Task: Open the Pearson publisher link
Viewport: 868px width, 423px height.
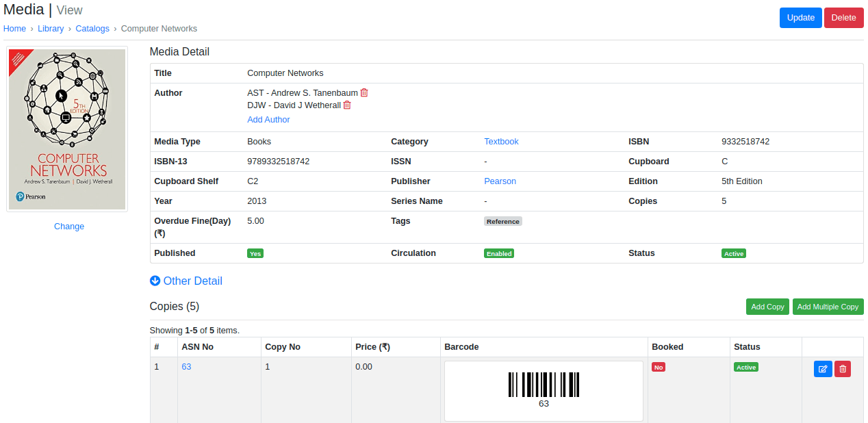Action: 500,181
